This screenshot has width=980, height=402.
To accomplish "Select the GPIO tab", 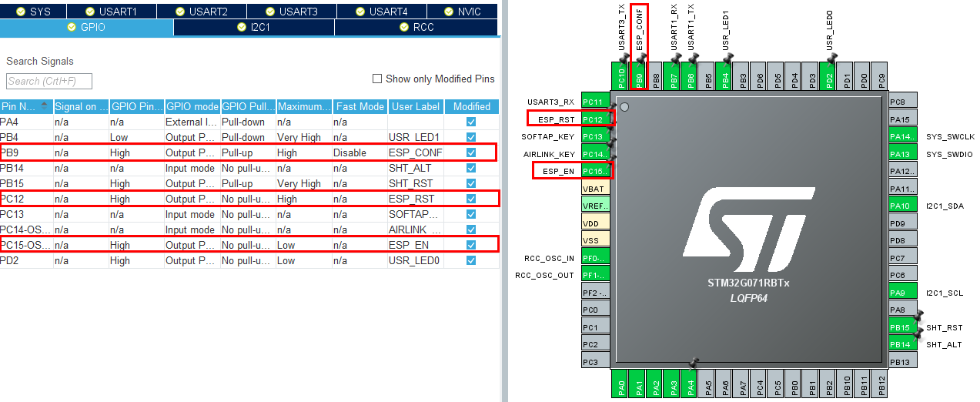I will click(86, 28).
